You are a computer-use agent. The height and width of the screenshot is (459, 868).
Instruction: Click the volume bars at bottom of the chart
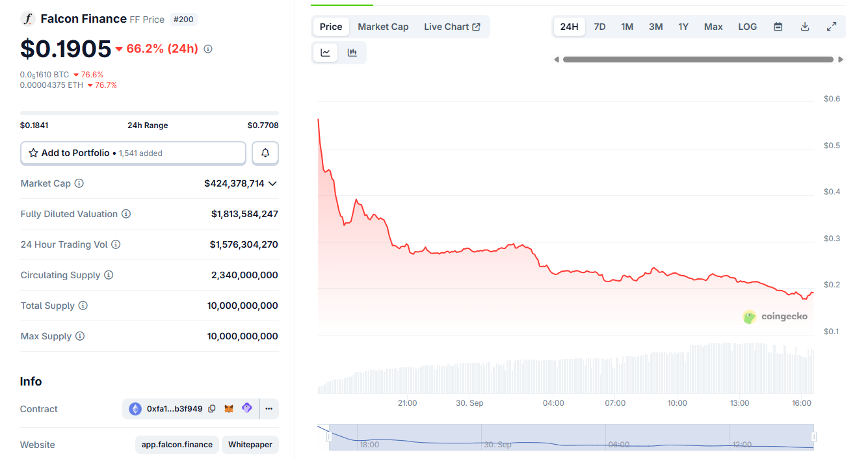click(x=566, y=369)
